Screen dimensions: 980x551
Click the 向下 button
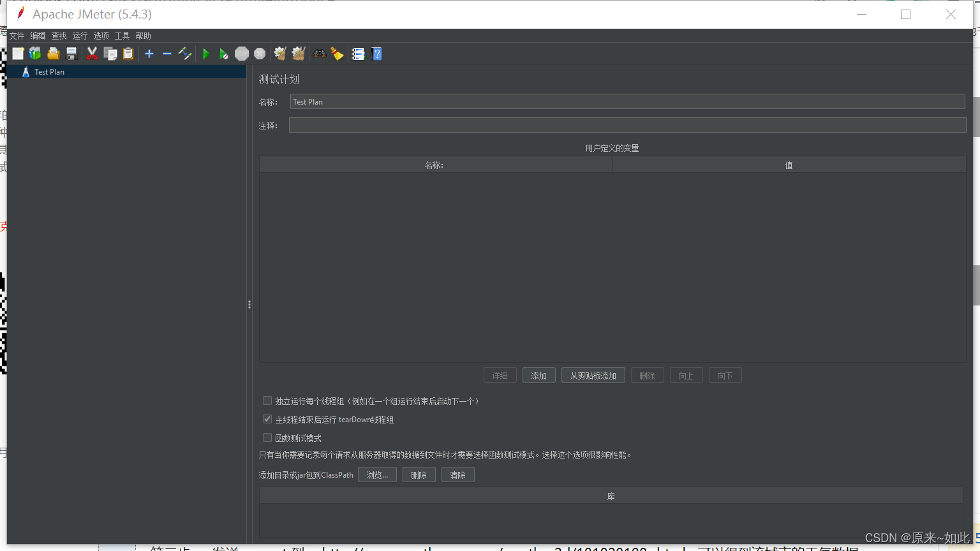pos(725,376)
